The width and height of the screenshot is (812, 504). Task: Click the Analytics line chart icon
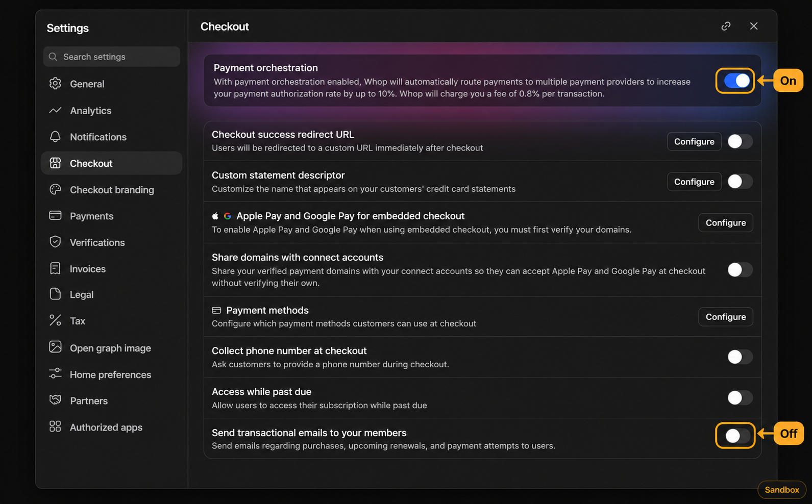tap(55, 110)
